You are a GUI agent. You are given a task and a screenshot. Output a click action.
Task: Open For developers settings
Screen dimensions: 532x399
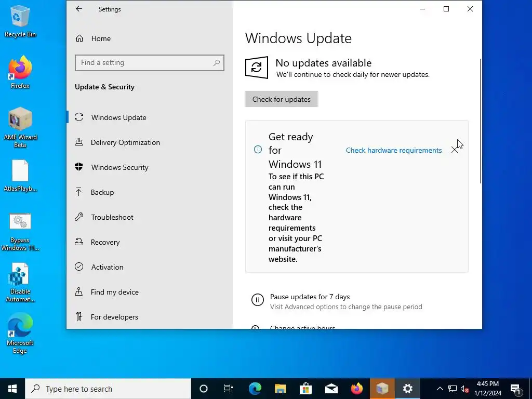click(x=149, y=317)
